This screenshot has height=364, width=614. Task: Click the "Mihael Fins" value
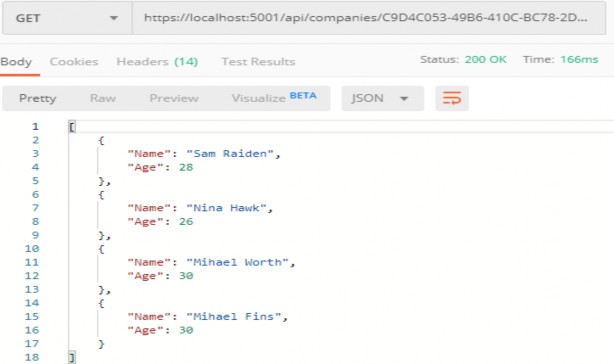(233, 317)
